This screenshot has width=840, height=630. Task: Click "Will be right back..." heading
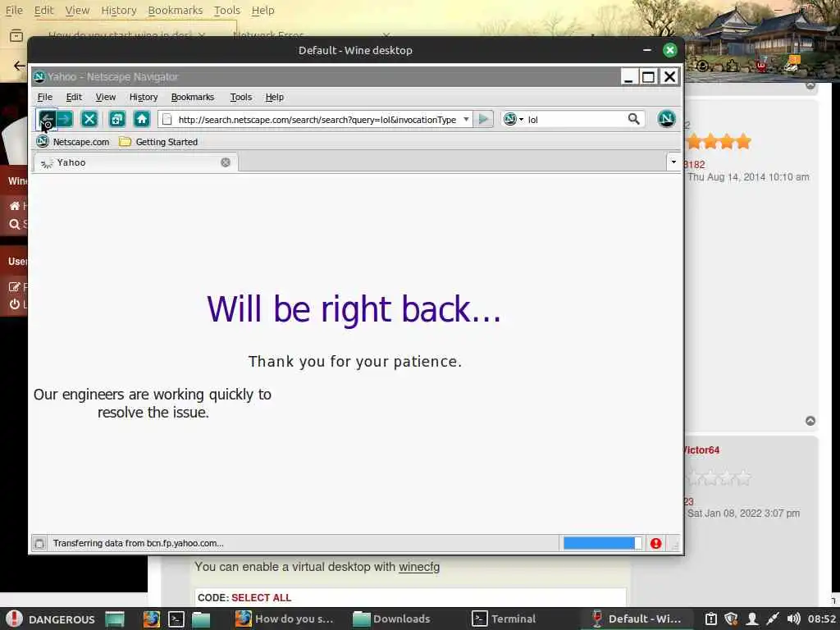pyautogui.click(x=354, y=309)
